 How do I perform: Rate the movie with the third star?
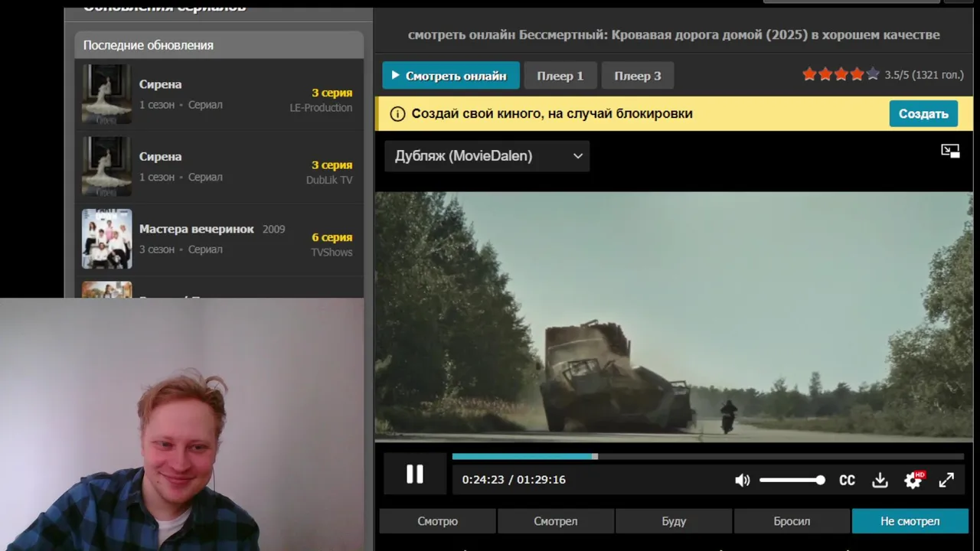[841, 74]
